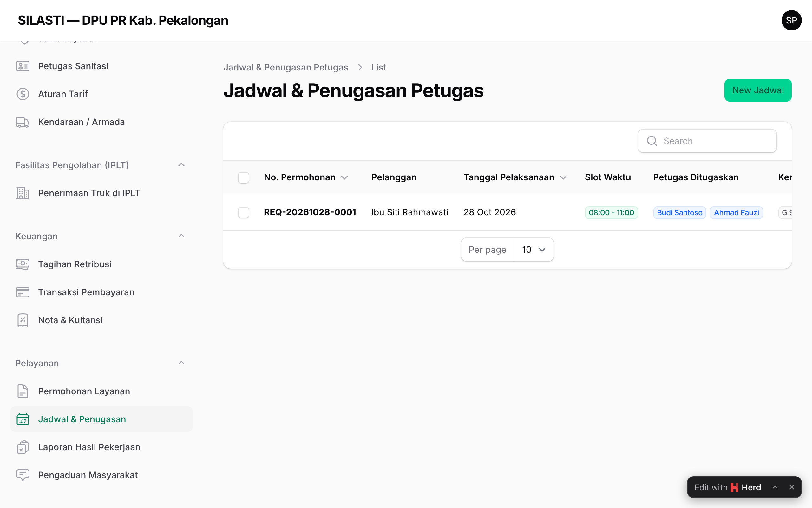This screenshot has height=508, width=812.
Task: Click the SILASTI — DPU PR Kab. Pekalongan title
Action: pyautogui.click(x=123, y=21)
